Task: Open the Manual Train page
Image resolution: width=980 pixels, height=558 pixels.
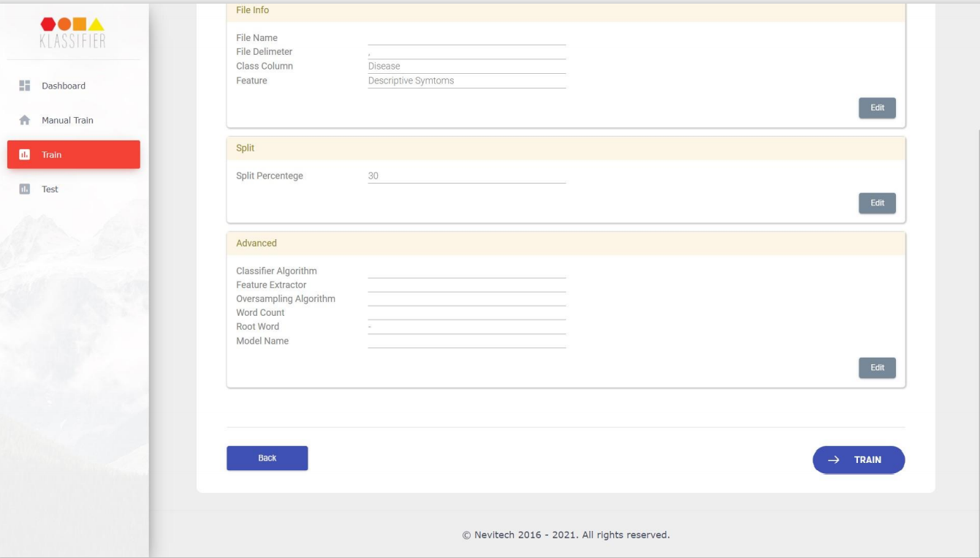Action: click(67, 120)
